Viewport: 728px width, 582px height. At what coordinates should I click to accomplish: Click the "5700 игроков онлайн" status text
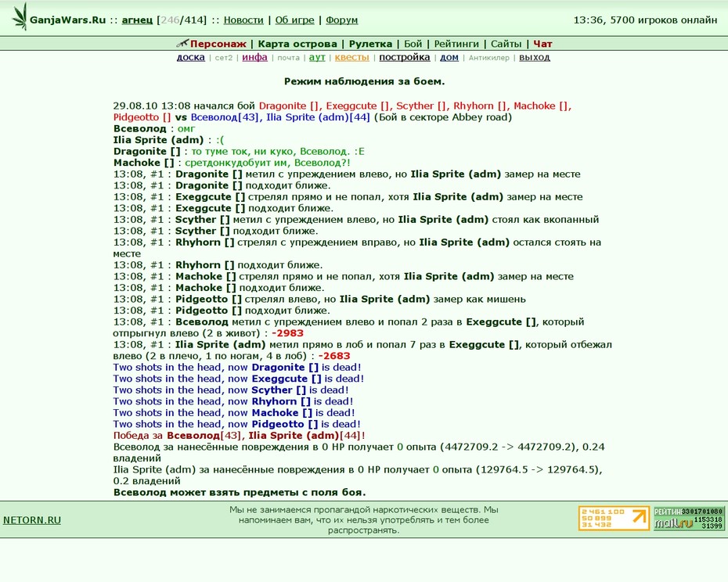point(664,20)
